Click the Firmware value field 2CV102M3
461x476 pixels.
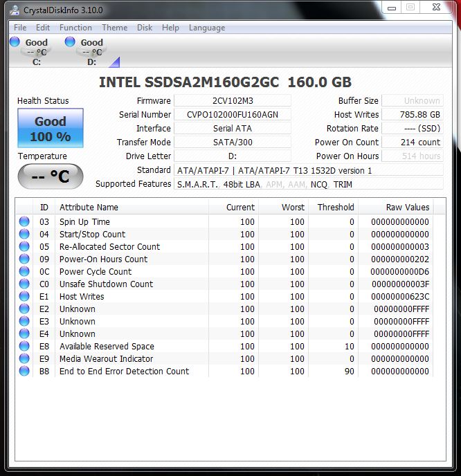233,101
